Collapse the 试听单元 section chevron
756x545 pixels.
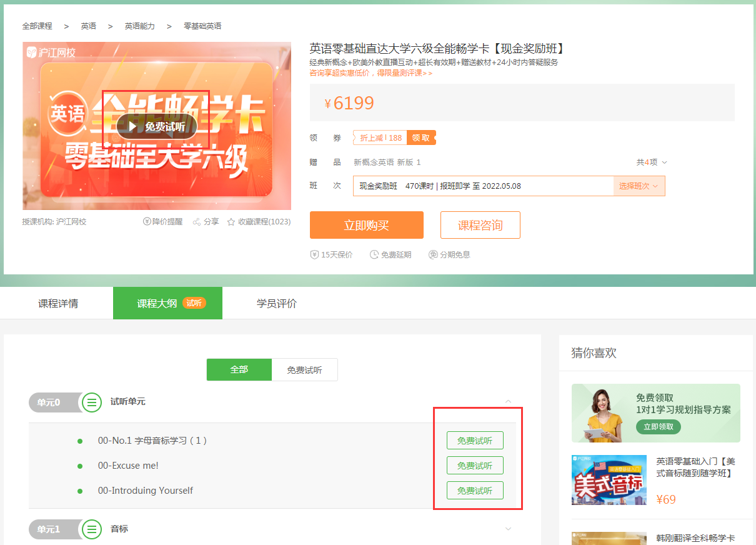click(508, 402)
